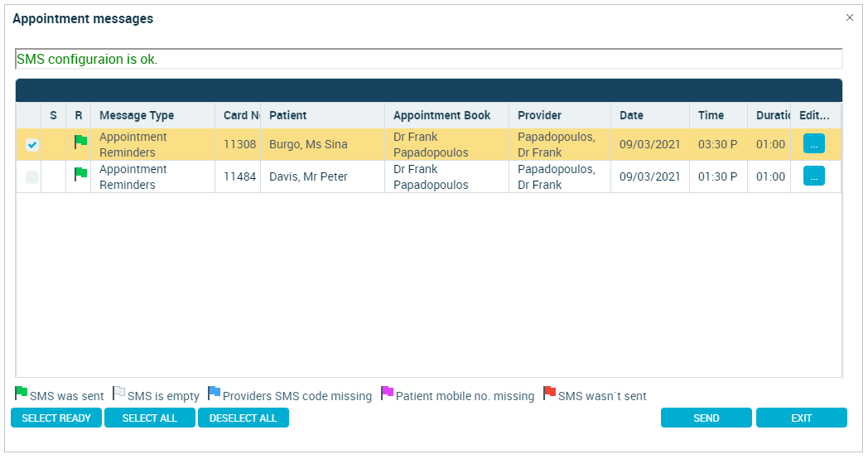Viewport: 868px width, 459px height.
Task: Click card number 11484
Action: pos(238,176)
